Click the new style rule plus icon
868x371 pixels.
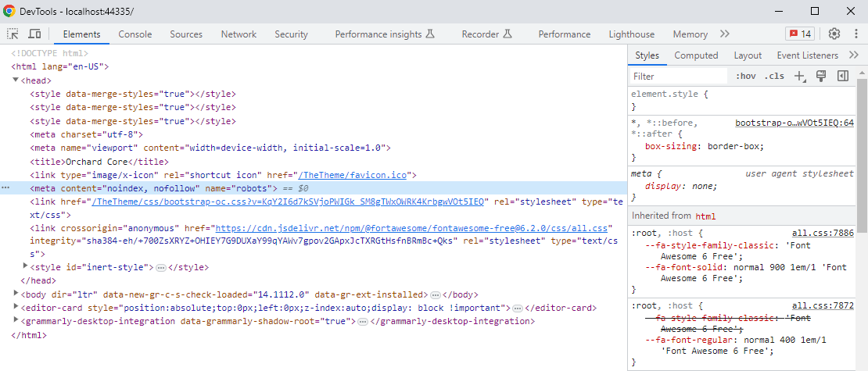click(x=800, y=77)
